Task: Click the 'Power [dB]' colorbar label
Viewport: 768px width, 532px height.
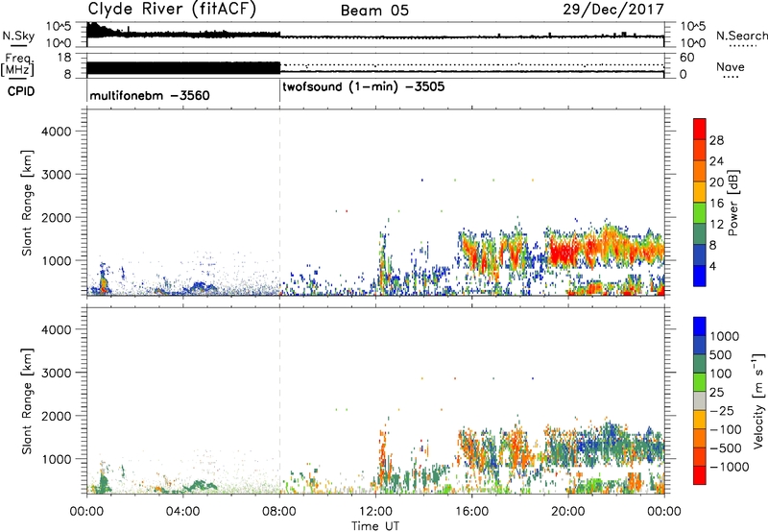Action: (732, 203)
